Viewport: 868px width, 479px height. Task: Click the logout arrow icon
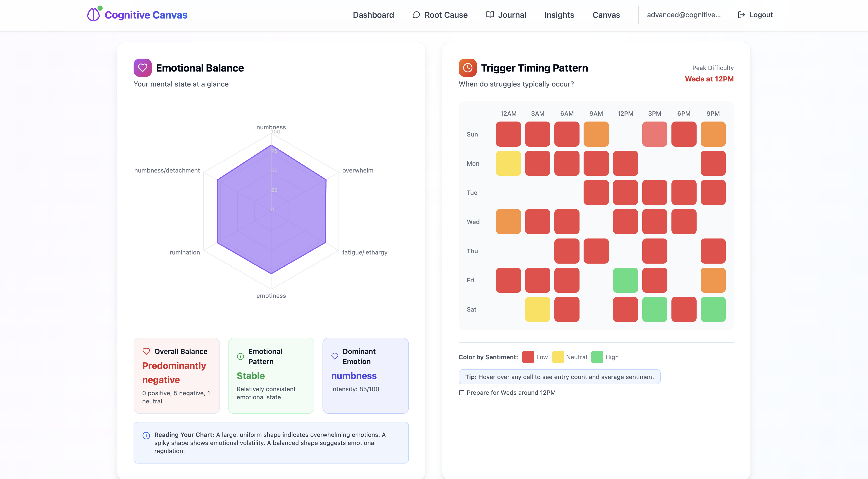pos(741,15)
